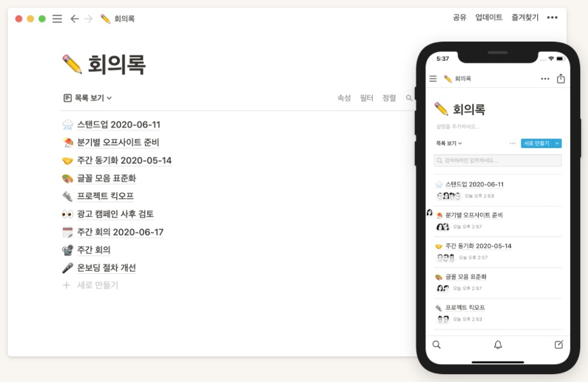This screenshot has height=382, width=588.
Task: Tap 분기별 오프사이트 준비 on the phone
Action: tap(474, 215)
